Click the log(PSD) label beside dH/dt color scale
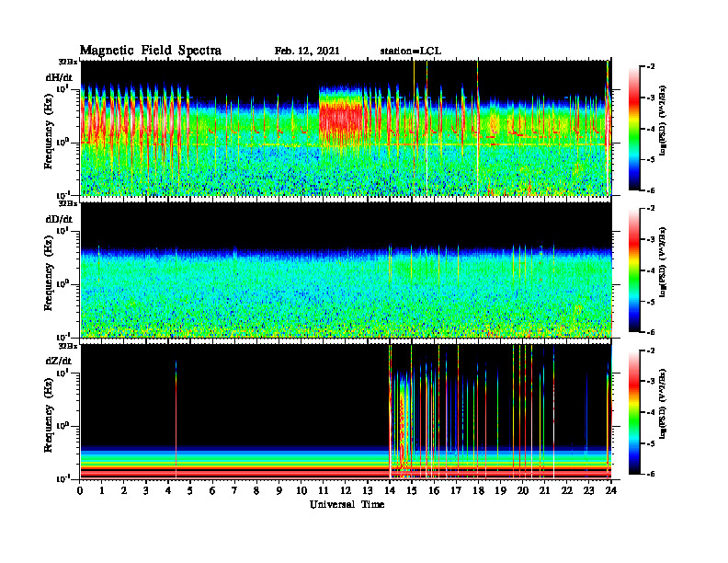The height and width of the screenshot is (563, 728). (x=663, y=121)
